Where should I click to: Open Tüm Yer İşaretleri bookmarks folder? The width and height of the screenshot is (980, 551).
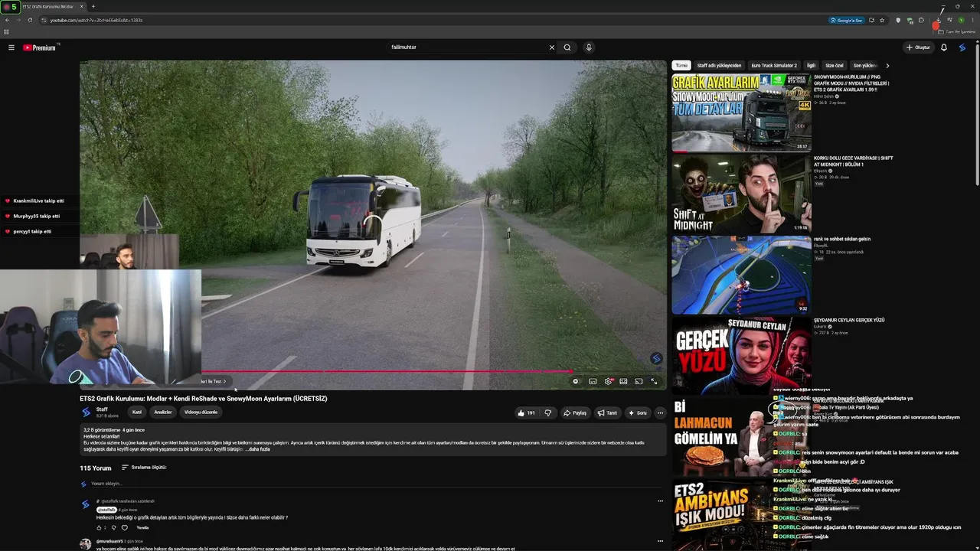(957, 31)
